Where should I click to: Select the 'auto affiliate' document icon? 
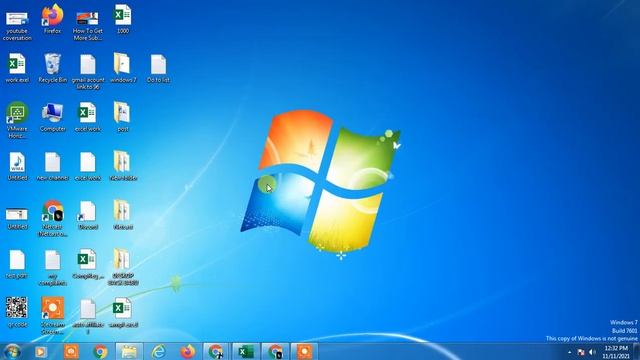point(87,316)
